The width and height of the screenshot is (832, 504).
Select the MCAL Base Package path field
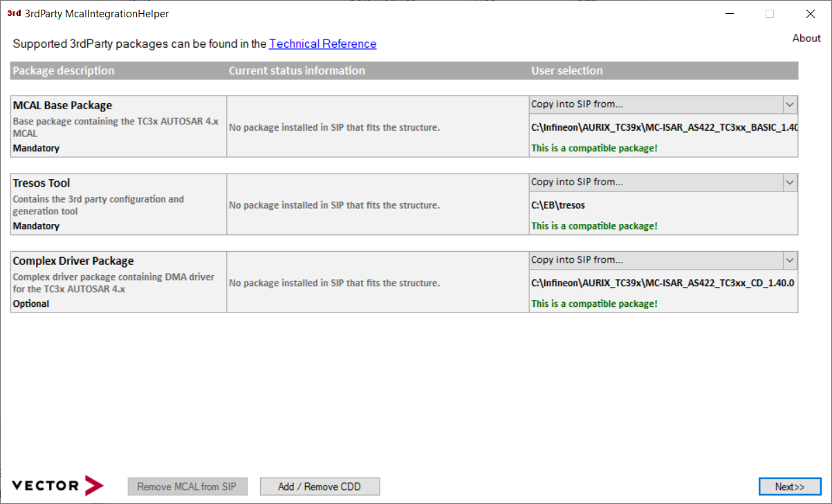[x=663, y=127]
